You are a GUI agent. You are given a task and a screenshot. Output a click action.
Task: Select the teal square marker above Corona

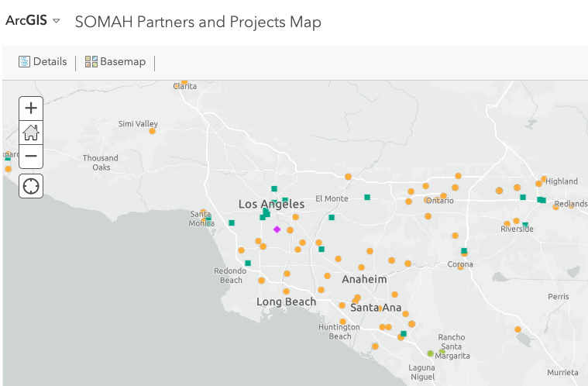click(x=464, y=250)
